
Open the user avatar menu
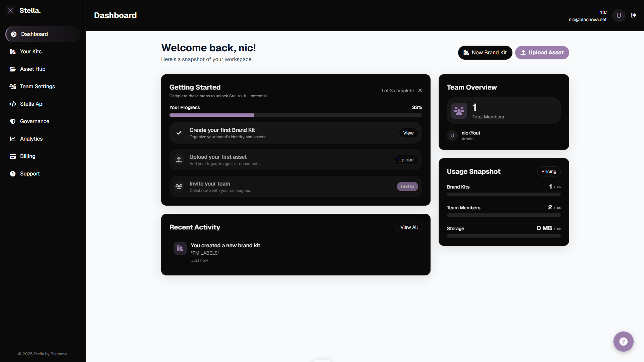[618, 15]
